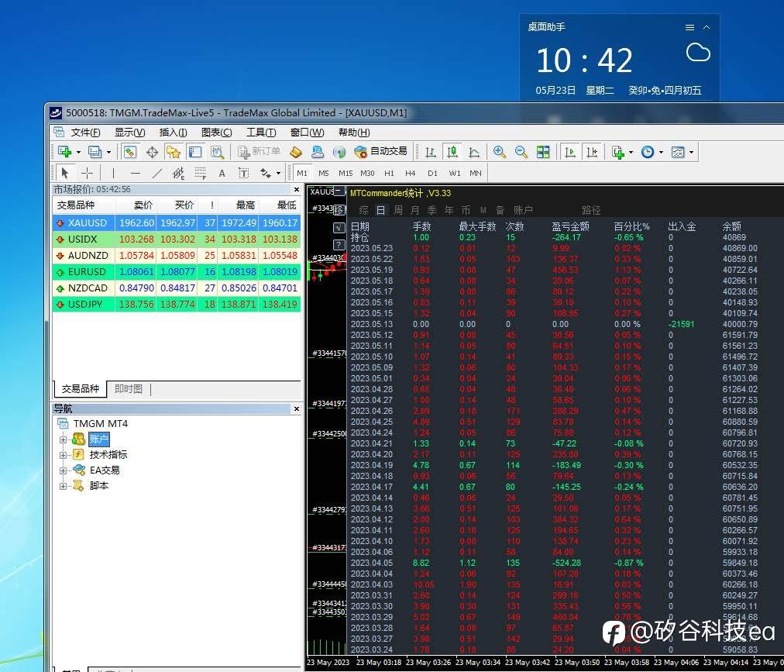Click the 新订单 new order button
The image size is (784, 672).
pos(260,152)
